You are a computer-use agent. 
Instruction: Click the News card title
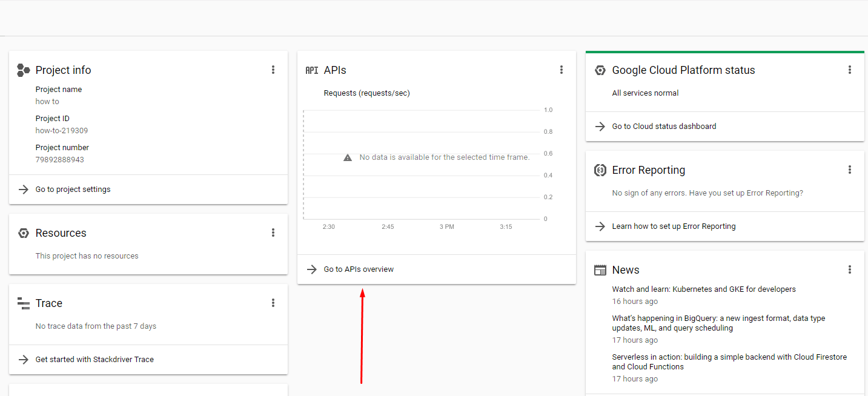626,270
